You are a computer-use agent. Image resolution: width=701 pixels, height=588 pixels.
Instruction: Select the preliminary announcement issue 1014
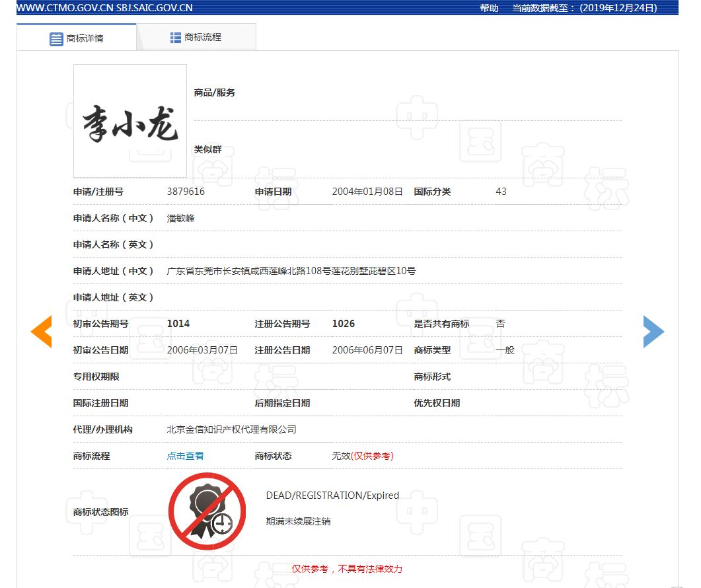[x=178, y=324]
